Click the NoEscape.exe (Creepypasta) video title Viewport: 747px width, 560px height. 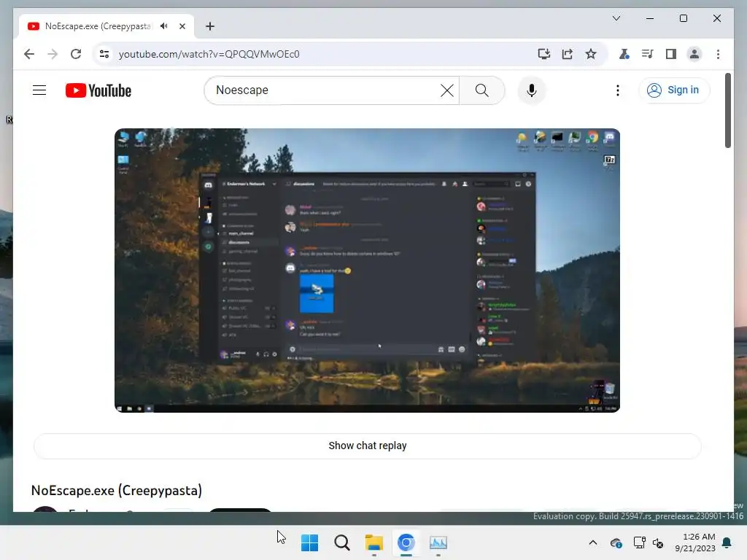click(x=117, y=490)
